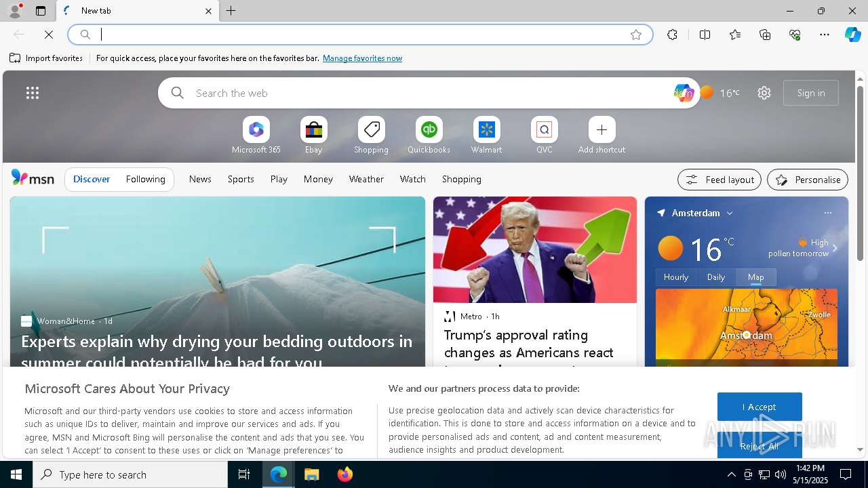Select the Following feed tab
Viewport: 868px width, 488px height.
point(145,179)
